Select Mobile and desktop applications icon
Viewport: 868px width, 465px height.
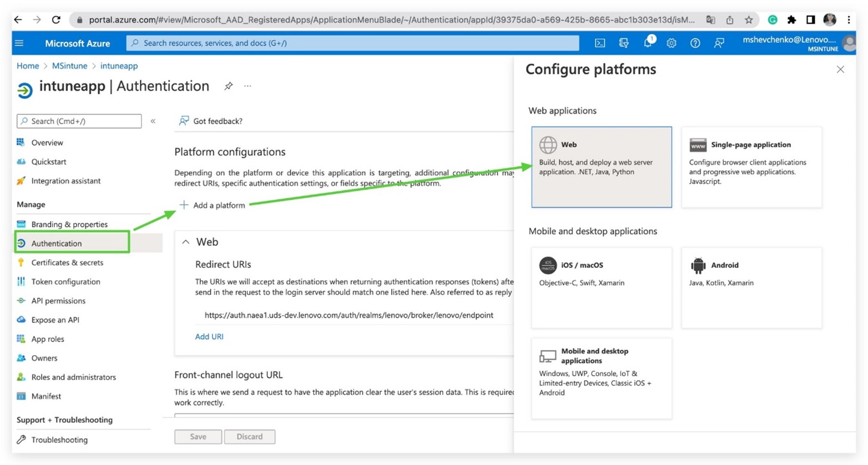(548, 356)
